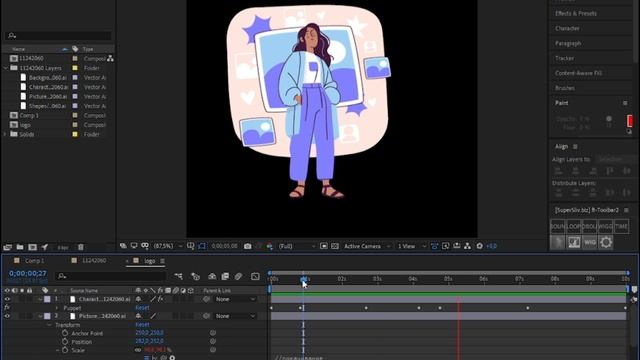Toggle effects switch on Character layer
The width and height of the screenshot is (640, 360).
click(x=161, y=299)
